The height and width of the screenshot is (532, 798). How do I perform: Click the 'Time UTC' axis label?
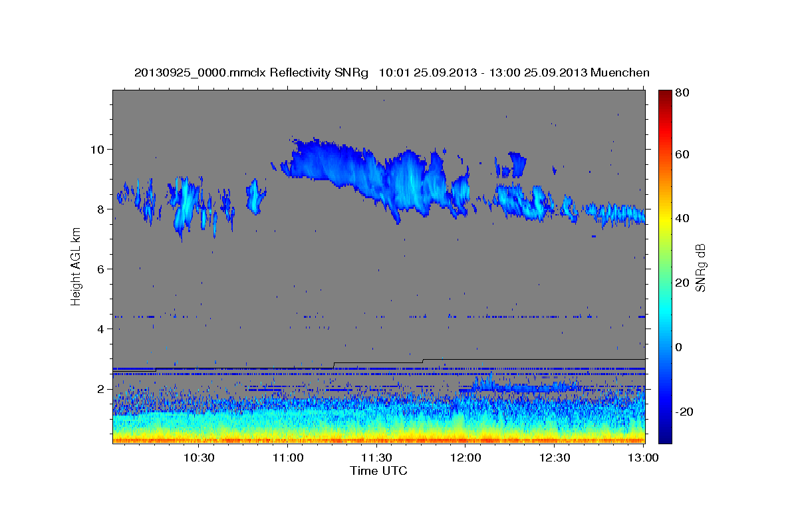[x=378, y=471]
